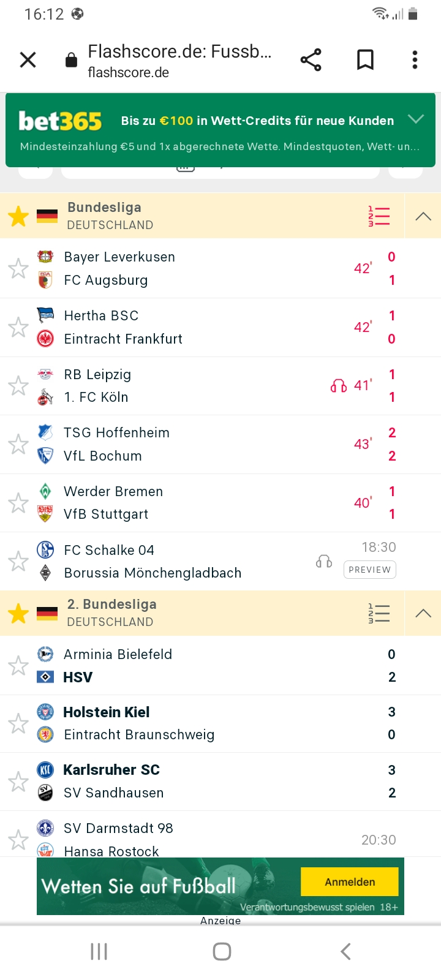Collapse the Bundesliga section
441x980 pixels.
point(423,216)
